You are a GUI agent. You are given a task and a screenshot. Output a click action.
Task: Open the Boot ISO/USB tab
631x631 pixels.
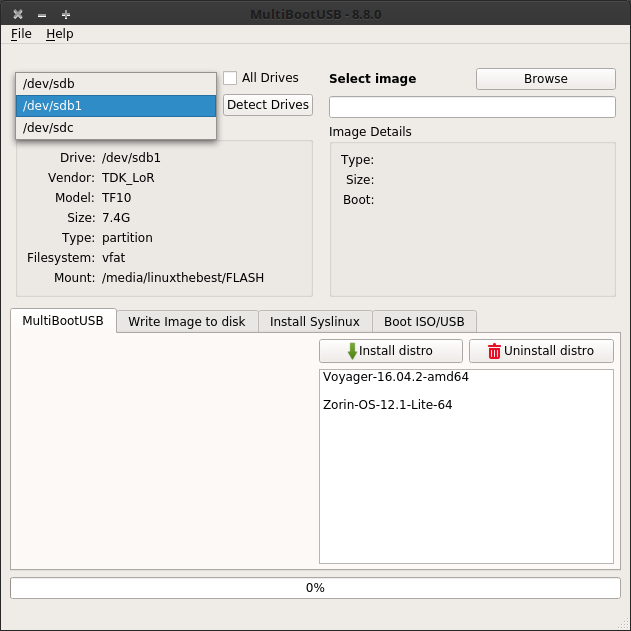click(424, 322)
